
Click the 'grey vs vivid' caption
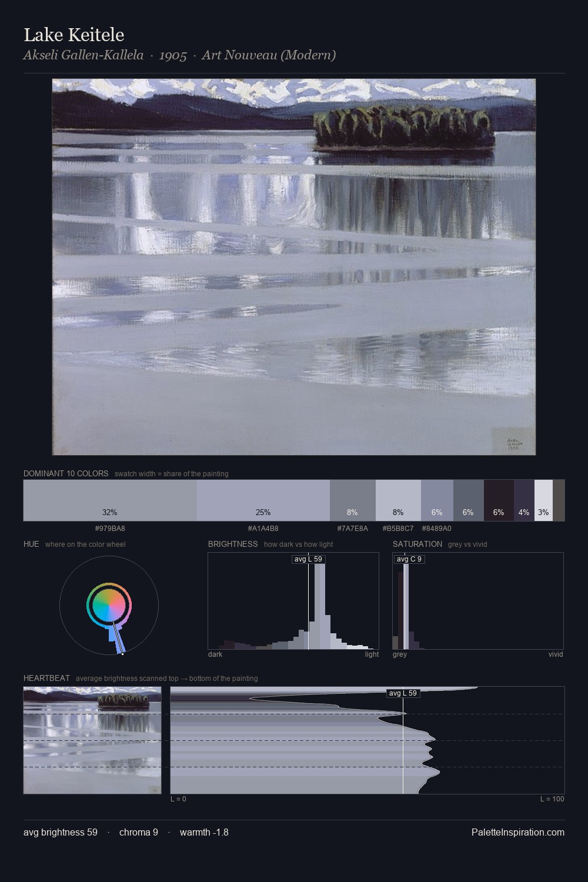point(467,544)
